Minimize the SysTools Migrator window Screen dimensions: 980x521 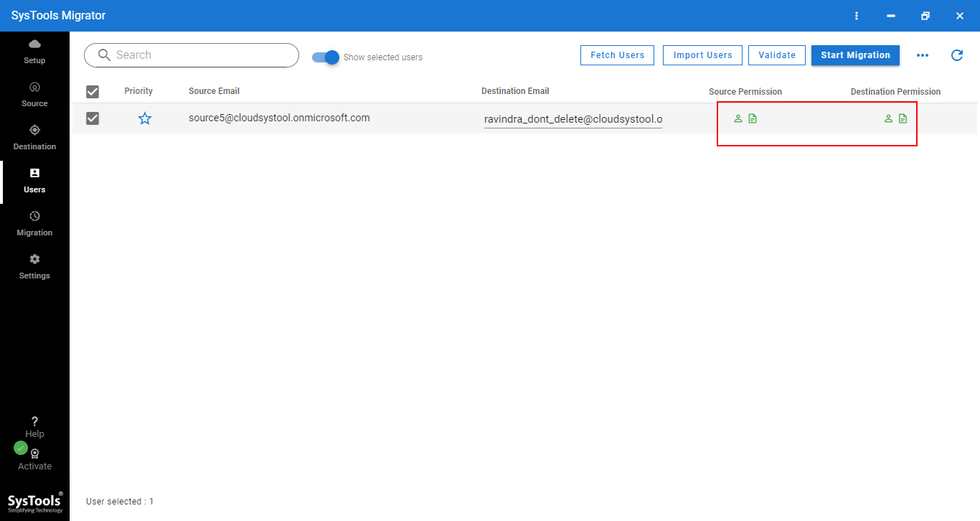(891, 16)
